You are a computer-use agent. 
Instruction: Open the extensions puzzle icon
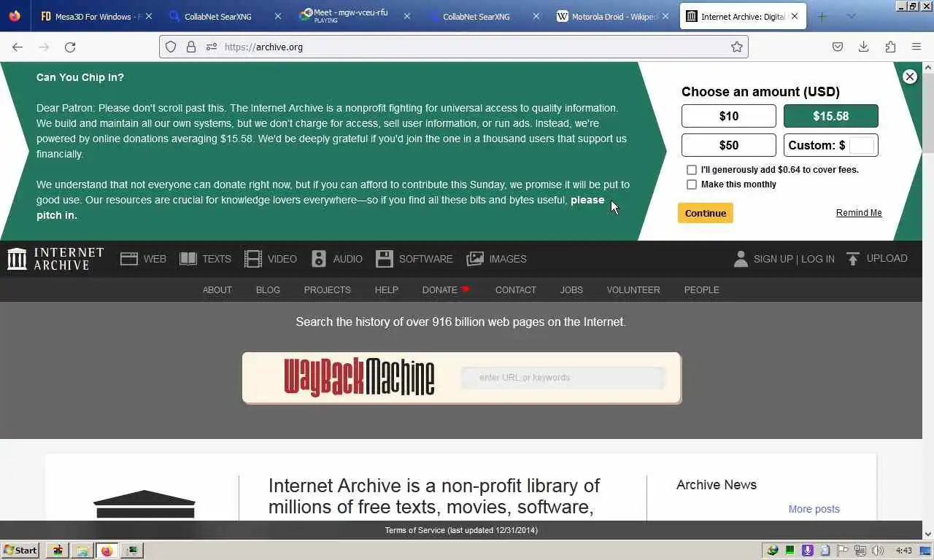pos(890,47)
